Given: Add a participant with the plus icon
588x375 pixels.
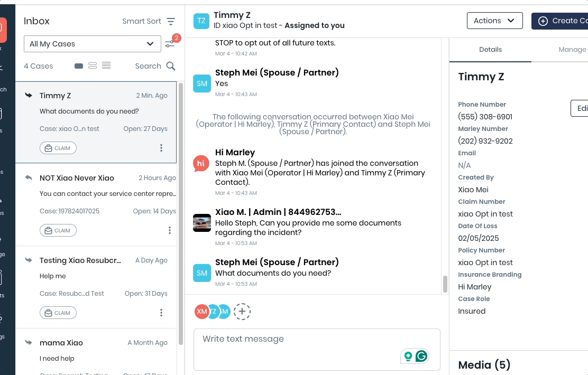Looking at the screenshot, I should click(242, 312).
